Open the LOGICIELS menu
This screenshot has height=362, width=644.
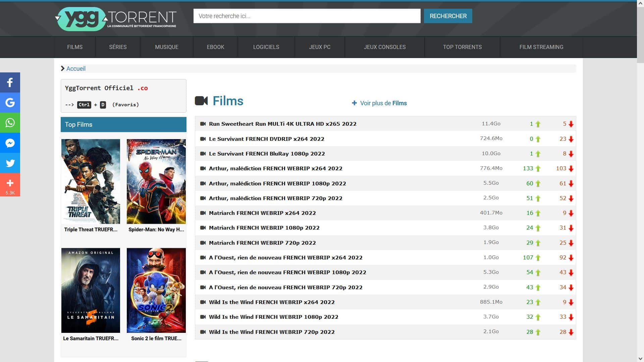[x=266, y=47]
